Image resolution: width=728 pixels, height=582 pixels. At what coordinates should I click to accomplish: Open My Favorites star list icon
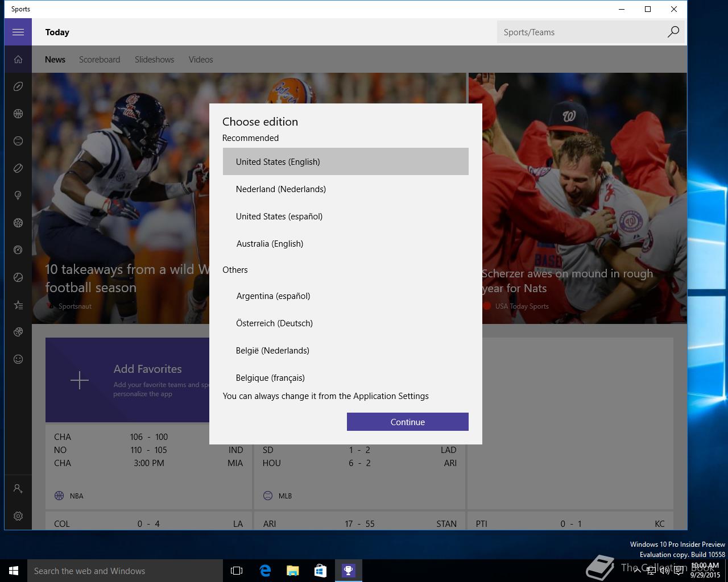coord(18,305)
